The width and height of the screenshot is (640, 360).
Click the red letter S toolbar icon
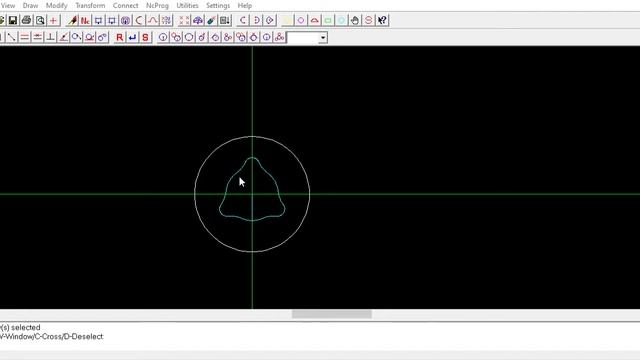(x=145, y=38)
